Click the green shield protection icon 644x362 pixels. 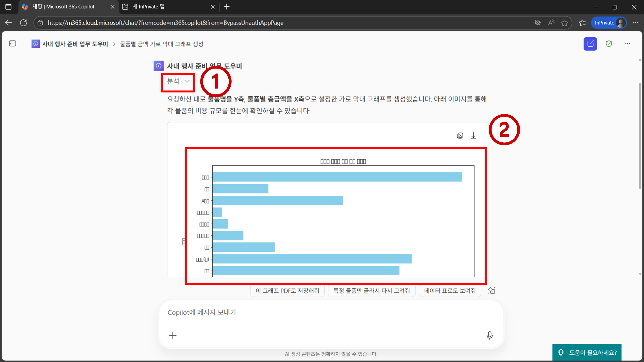[x=609, y=44]
